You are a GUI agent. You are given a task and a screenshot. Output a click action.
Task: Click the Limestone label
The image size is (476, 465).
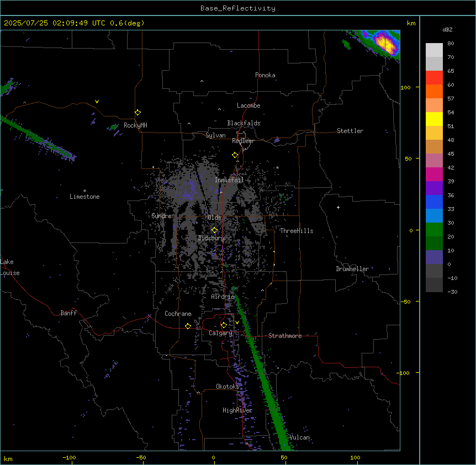[x=84, y=197]
